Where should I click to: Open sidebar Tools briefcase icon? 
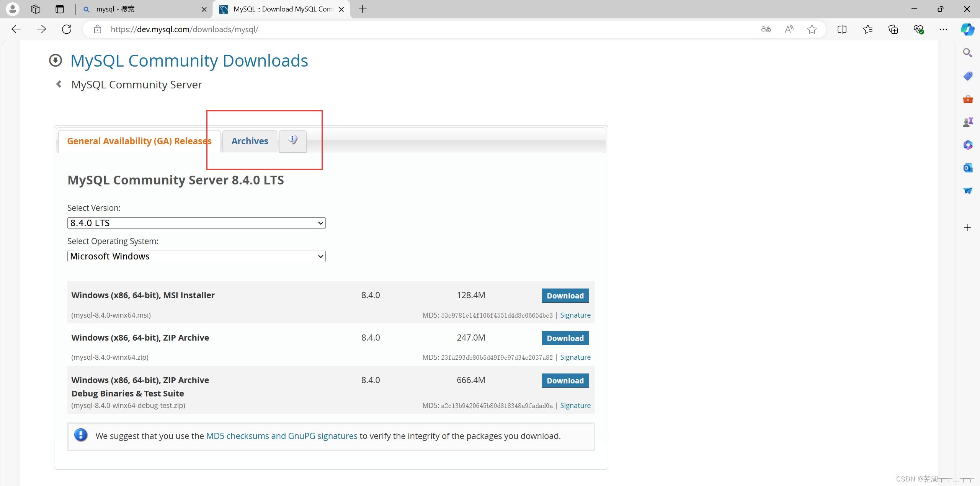[967, 99]
